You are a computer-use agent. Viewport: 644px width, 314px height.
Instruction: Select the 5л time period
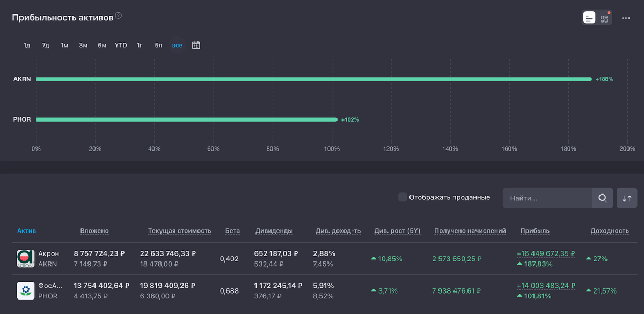point(158,46)
